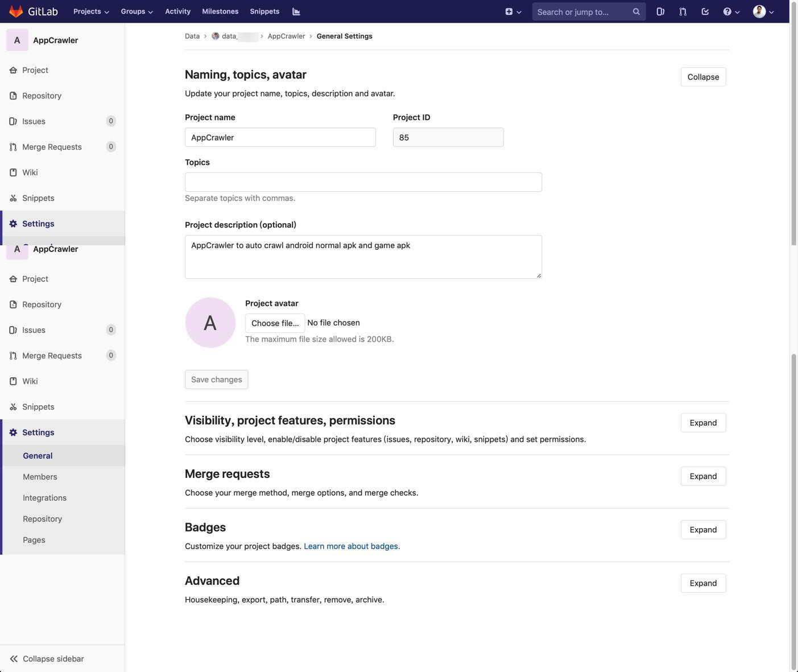Image resolution: width=798 pixels, height=672 pixels.
Task: Click the double-chevron Collapse sidebar icon
Action: click(14, 659)
